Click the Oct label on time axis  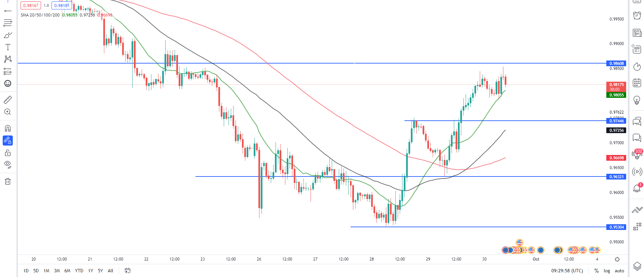pos(536,259)
